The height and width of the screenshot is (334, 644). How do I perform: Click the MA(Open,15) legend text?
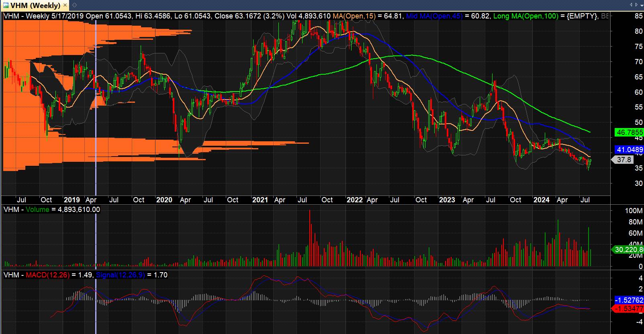click(x=355, y=16)
